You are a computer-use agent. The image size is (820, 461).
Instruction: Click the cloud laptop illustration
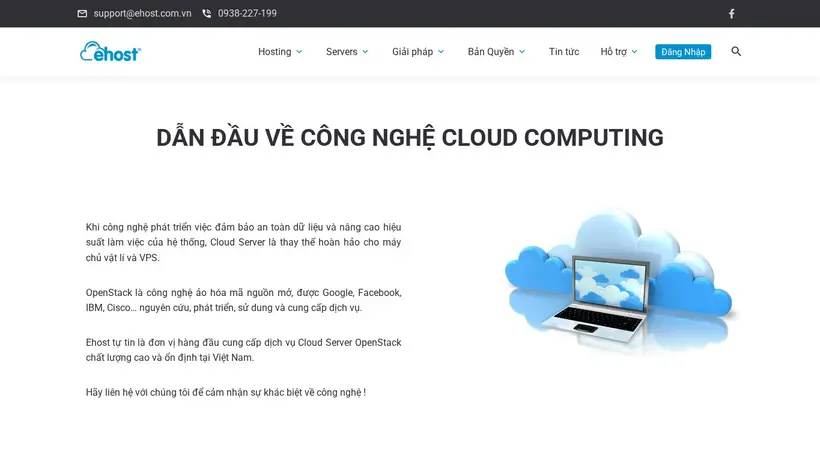(x=619, y=282)
